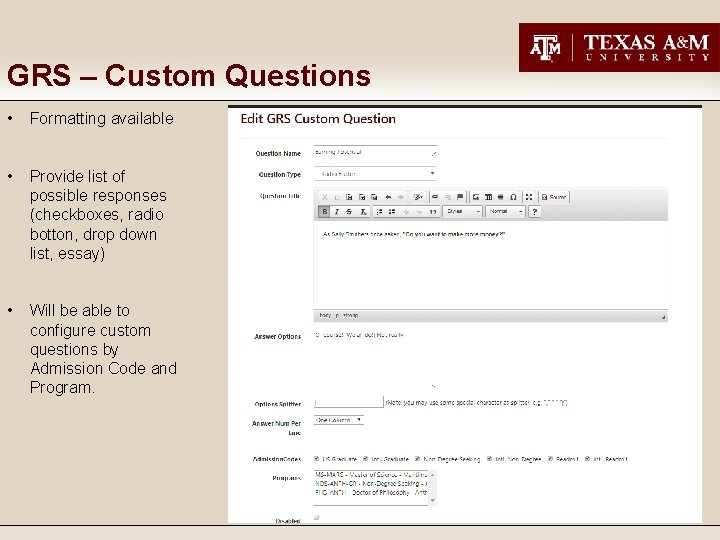Insert a numbered list in the editor

379,212
